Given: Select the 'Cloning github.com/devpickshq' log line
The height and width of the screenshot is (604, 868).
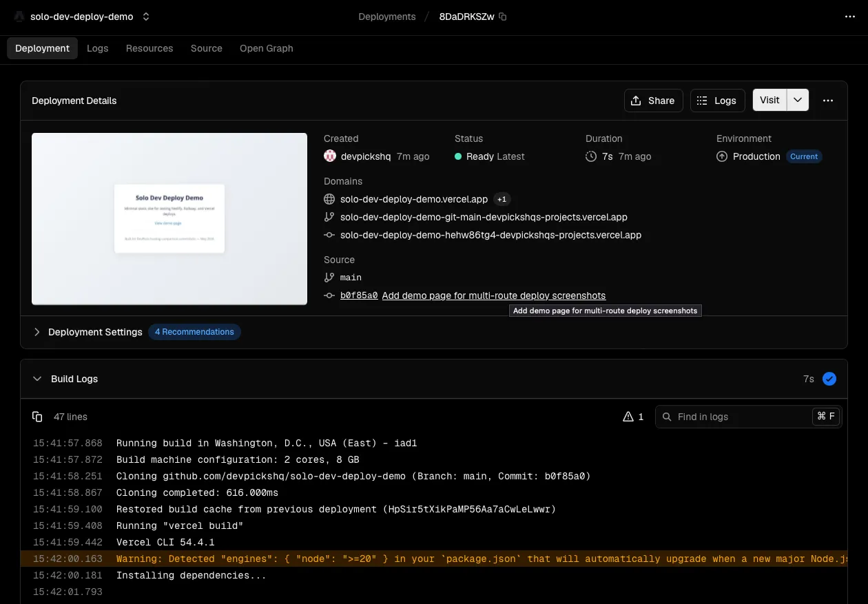Looking at the screenshot, I should tap(434, 476).
